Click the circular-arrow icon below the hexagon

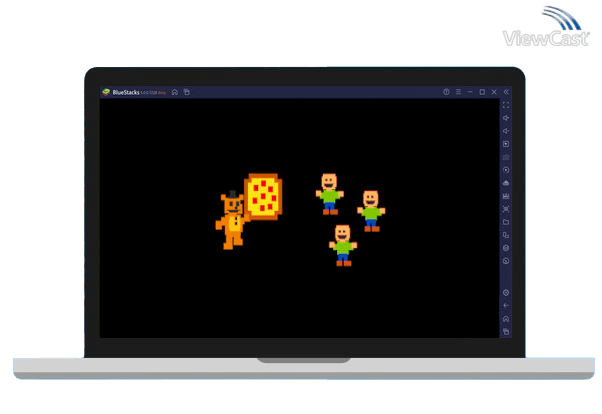506,261
